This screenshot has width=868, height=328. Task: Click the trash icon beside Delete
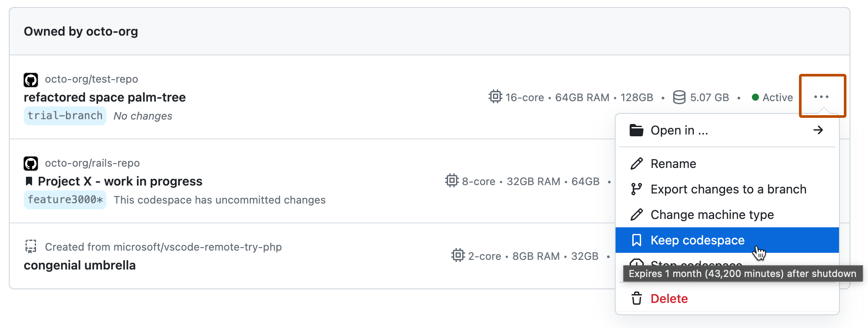pos(636,299)
